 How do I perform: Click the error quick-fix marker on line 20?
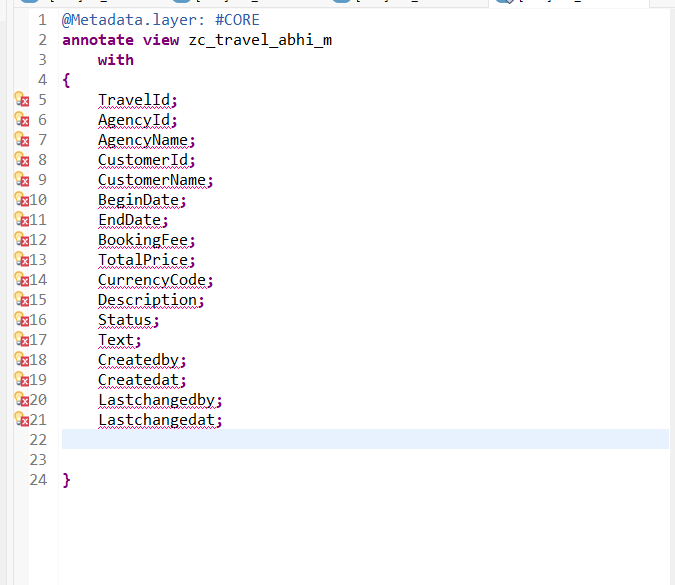coord(22,399)
